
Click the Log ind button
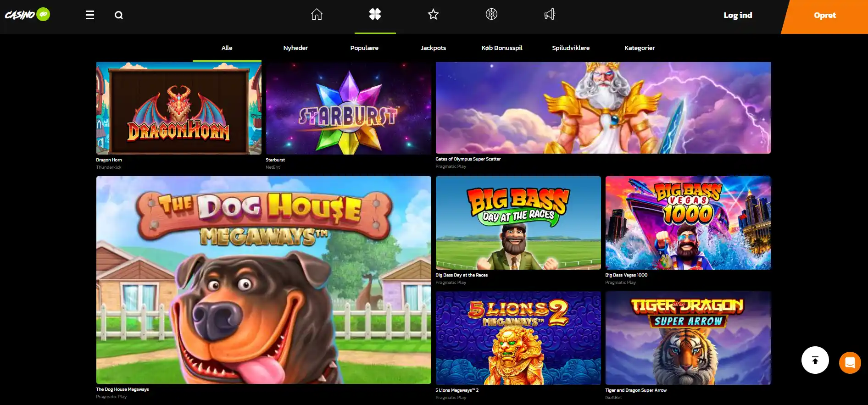coord(738,15)
